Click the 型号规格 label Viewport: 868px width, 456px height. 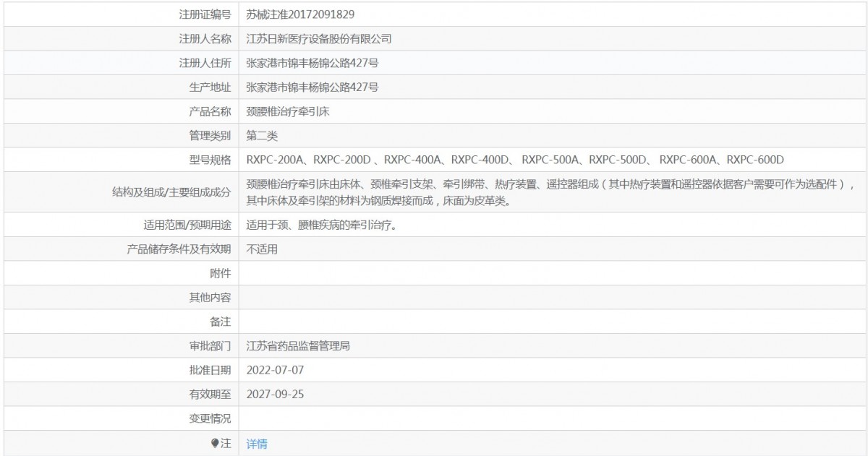coord(210,159)
